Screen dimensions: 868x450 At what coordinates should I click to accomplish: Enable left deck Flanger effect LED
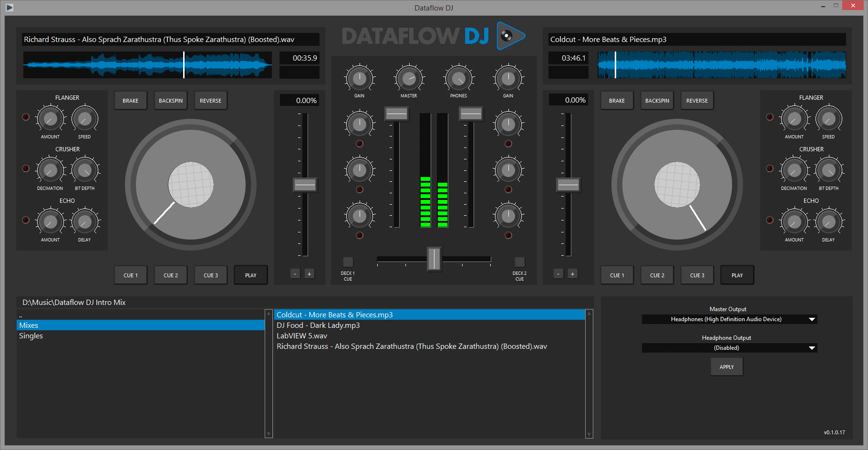(26, 117)
